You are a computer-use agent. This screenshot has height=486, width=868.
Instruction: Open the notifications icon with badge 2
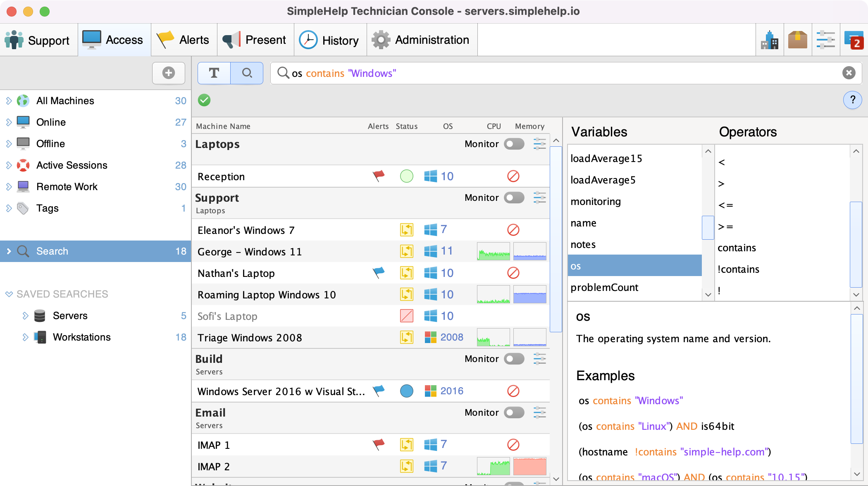pos(854,40)
